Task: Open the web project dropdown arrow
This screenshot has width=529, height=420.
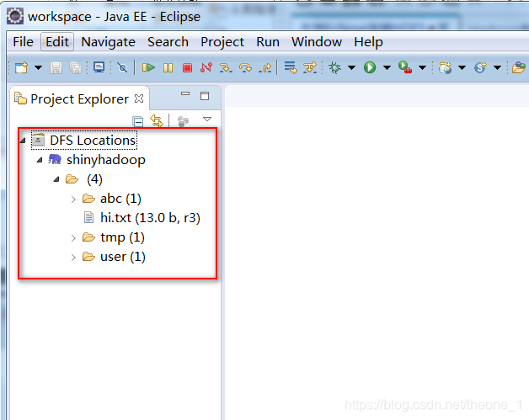Action: coord(462,67)
